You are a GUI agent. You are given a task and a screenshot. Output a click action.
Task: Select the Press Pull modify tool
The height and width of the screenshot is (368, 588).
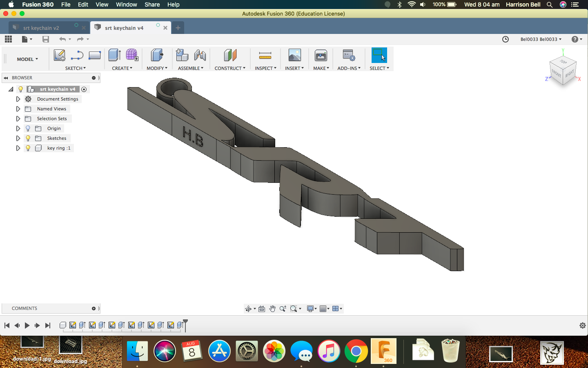pos(157,55)
